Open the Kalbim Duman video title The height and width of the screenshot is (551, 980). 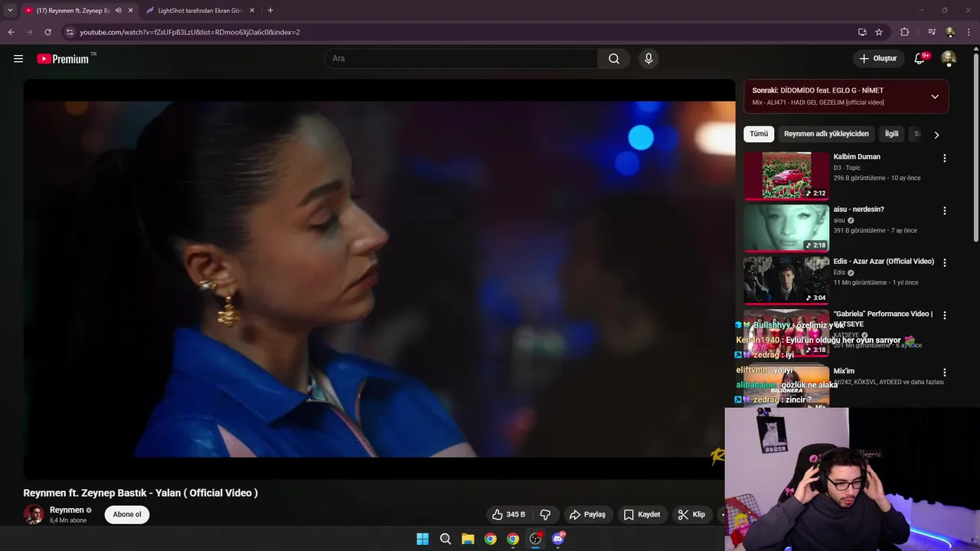point(857,157)
